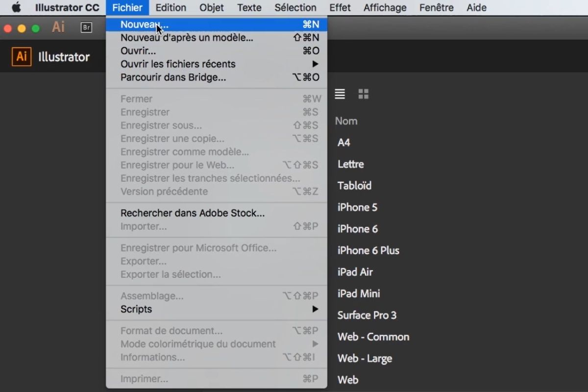Click the Illustrator CC application menu
This screenshot has width=588, height=392.
[x=67, y=7]
